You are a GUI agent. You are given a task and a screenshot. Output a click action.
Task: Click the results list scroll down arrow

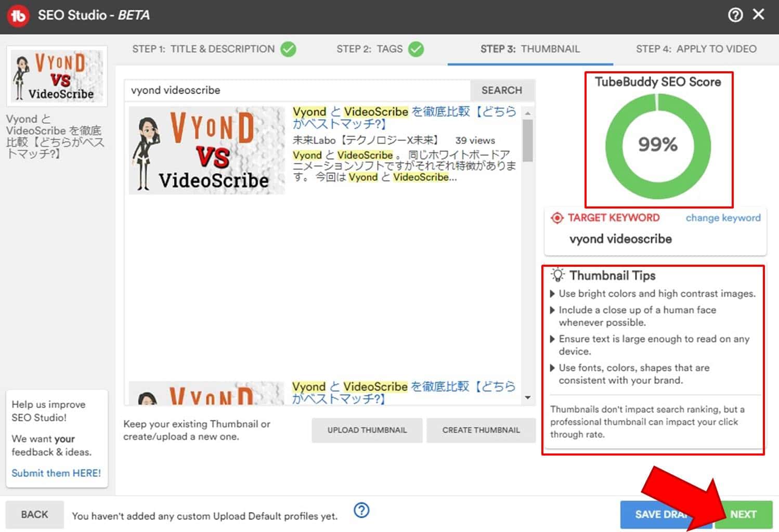(x=528, y=398)
